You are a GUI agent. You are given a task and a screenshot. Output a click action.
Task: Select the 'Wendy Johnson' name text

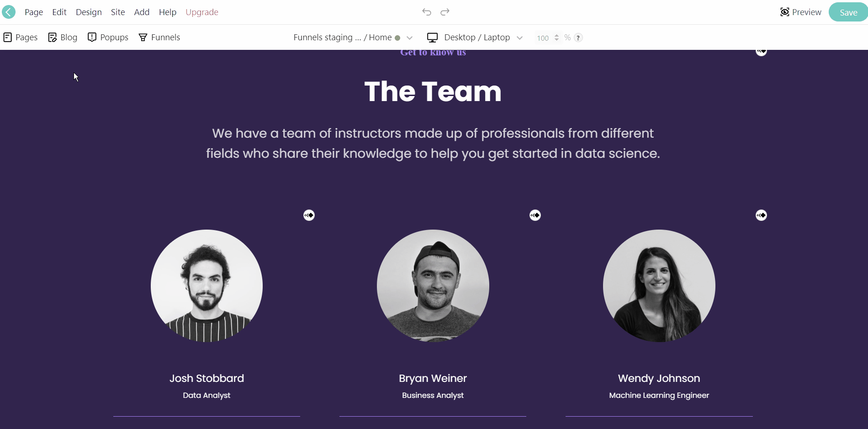point(659,378)
